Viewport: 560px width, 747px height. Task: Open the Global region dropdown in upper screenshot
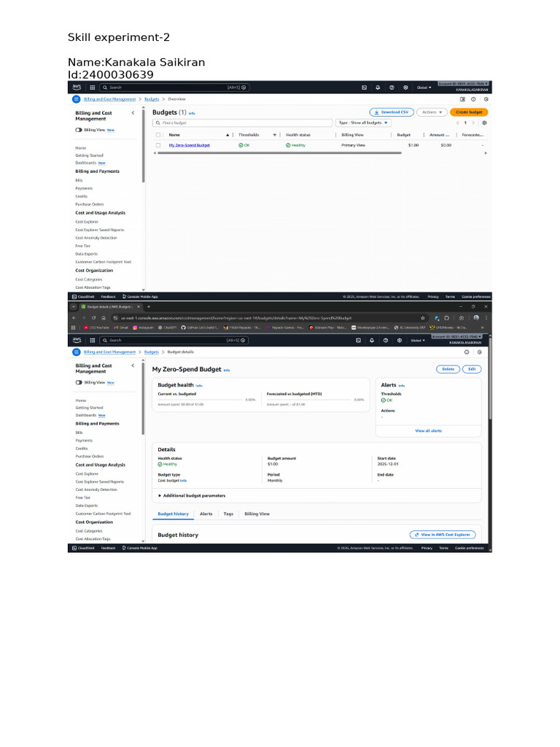point(424,88)
